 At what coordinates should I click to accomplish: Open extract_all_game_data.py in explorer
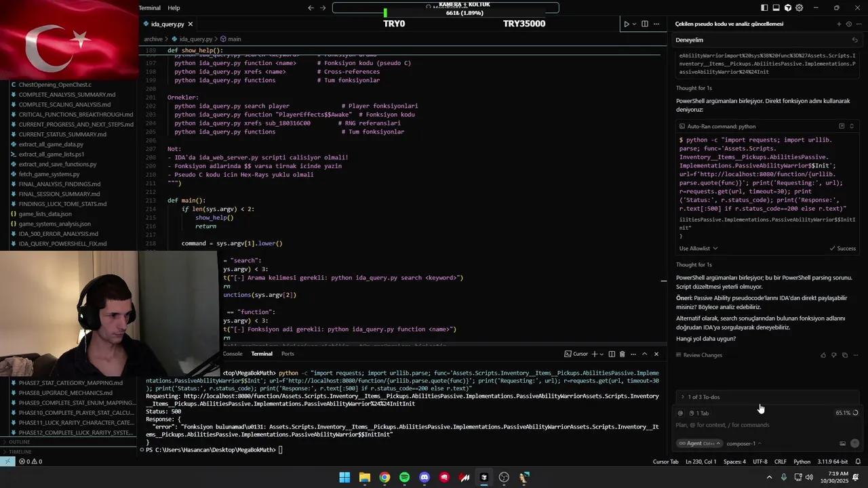pos(51,144)
